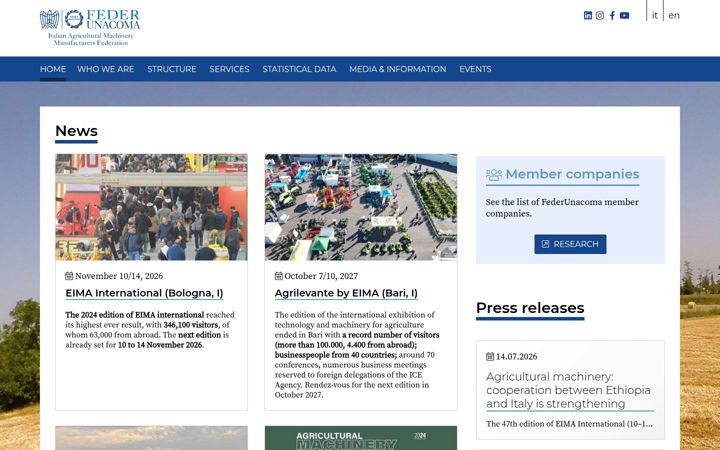The width and height of the screenshot is (720, 450).
Task: Open the YouTube social icon
Action: click(x=624, y=15)
